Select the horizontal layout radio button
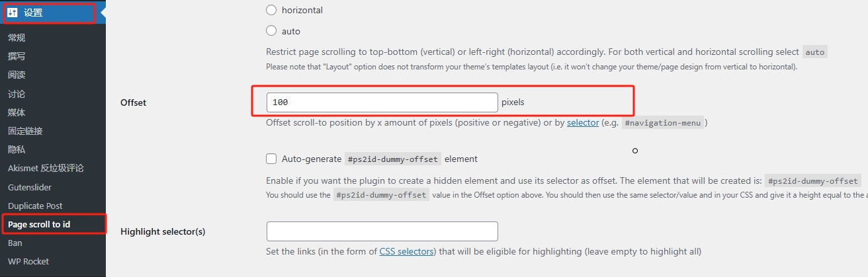 tap(271, 10)
